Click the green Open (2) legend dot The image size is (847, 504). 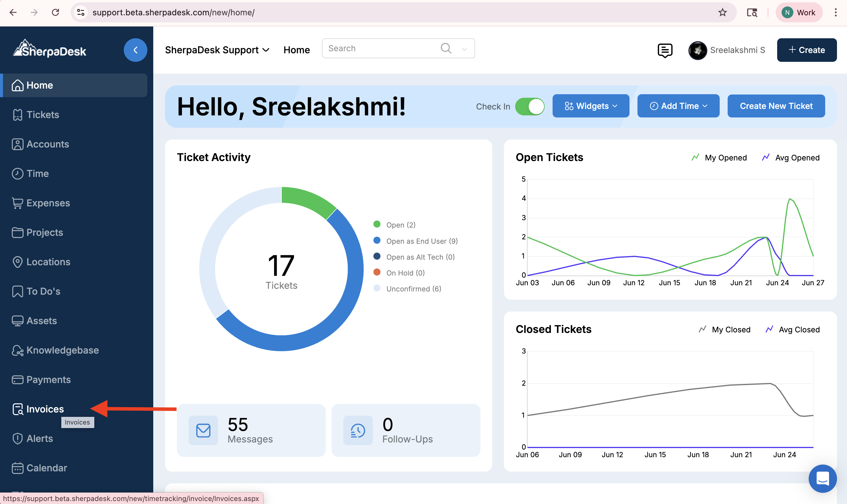(377, 224)
